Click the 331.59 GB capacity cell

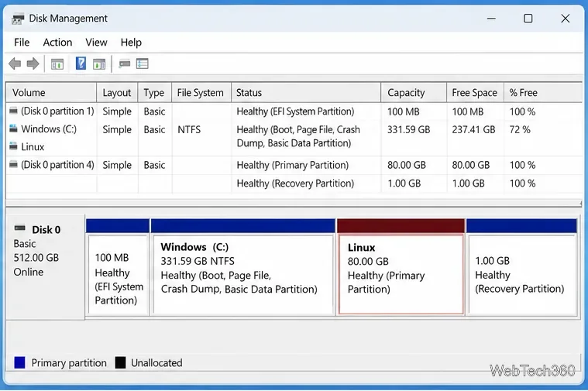(409, 130)
